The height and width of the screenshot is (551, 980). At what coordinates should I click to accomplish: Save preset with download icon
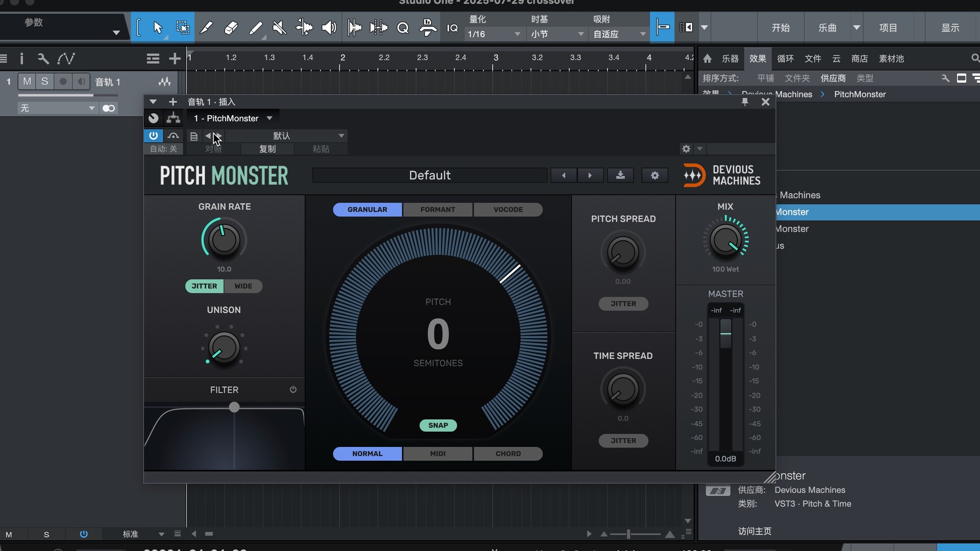coord(620,175)
